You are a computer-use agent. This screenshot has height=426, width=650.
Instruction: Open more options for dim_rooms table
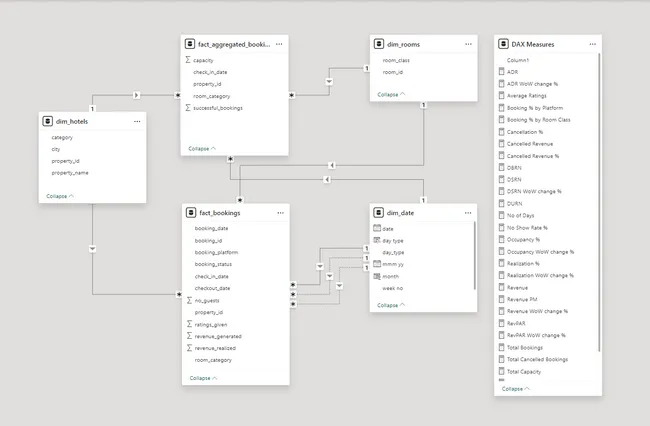[468, 44]
